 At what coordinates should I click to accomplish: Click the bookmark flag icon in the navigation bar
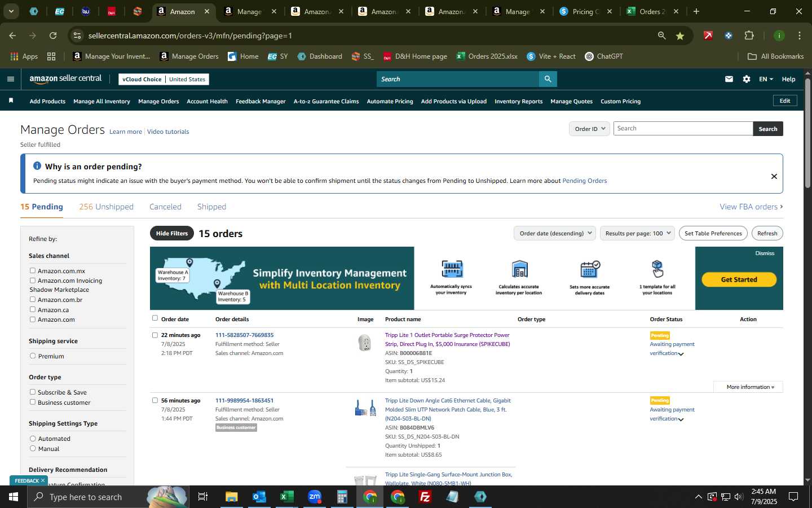[x=11, y=100]
